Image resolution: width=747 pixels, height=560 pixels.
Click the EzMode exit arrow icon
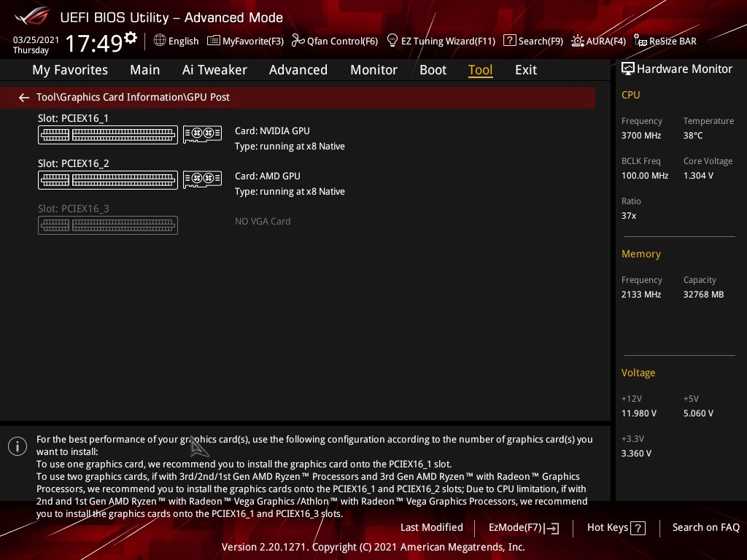coord(551,528)
